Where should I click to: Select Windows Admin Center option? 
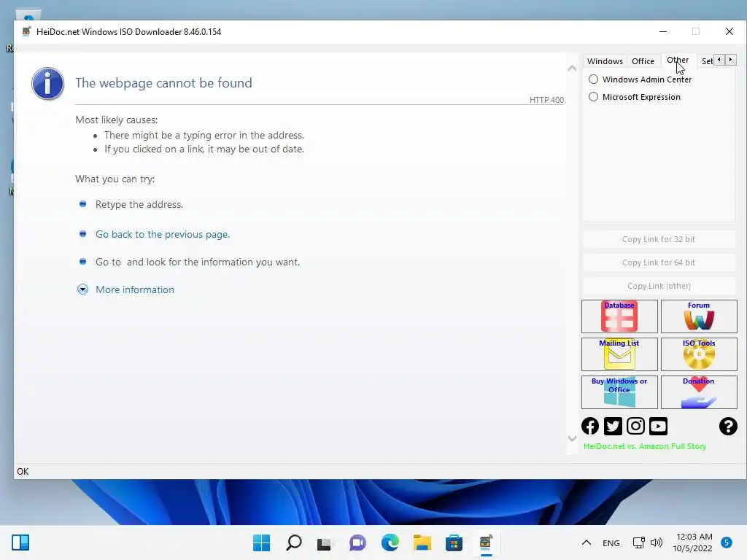click(x=640, y=79)
